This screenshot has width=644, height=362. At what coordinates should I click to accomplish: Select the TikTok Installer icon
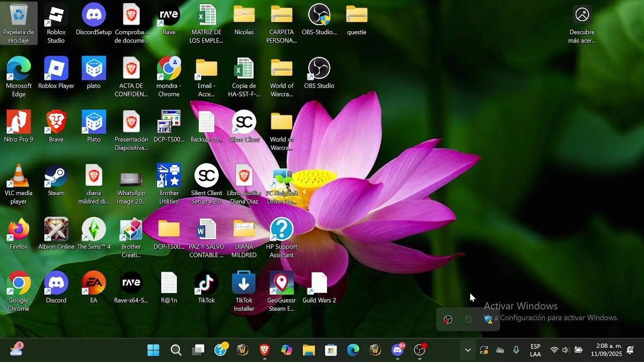tap(244, 292)
